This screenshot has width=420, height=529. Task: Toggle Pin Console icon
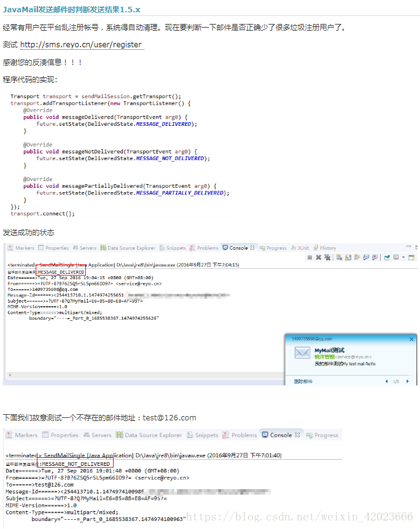[387, 257]
